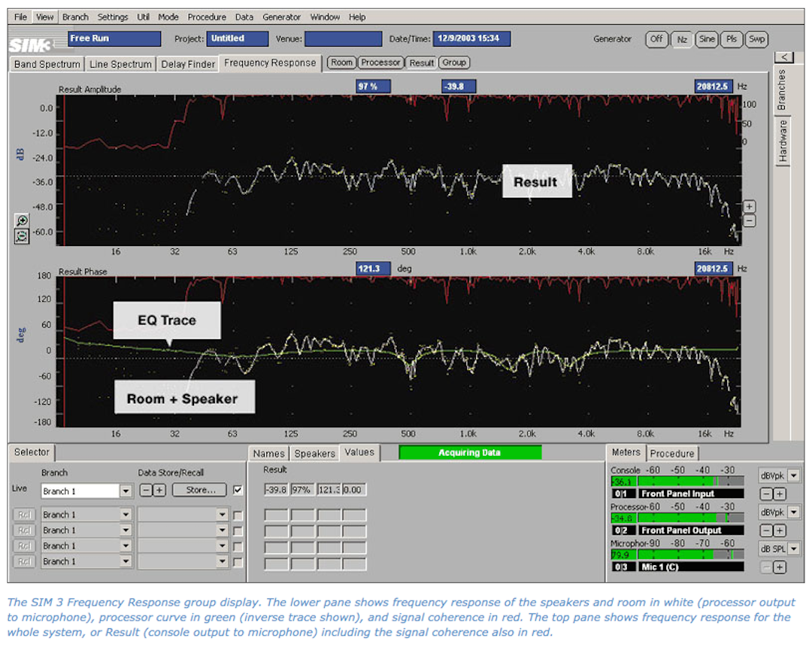Image resolution: width=812 pixels, height=647 pixels.
Task: Turn the generator Off
Action: click(656, 39)
